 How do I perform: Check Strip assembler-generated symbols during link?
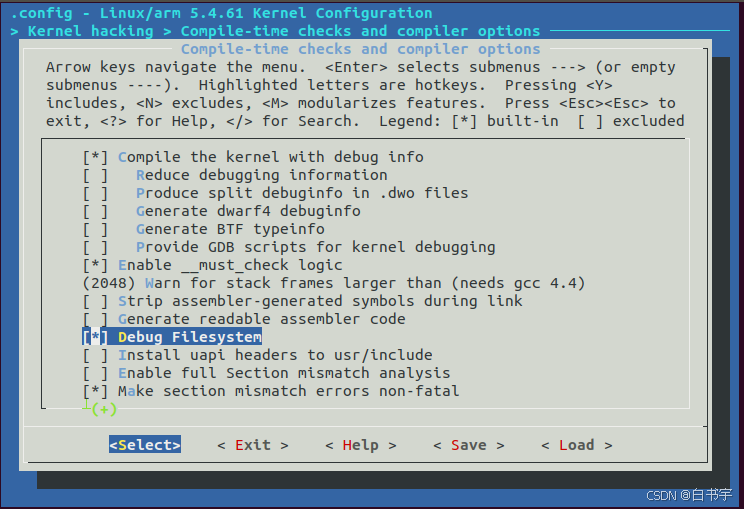(x=95, y=301)
